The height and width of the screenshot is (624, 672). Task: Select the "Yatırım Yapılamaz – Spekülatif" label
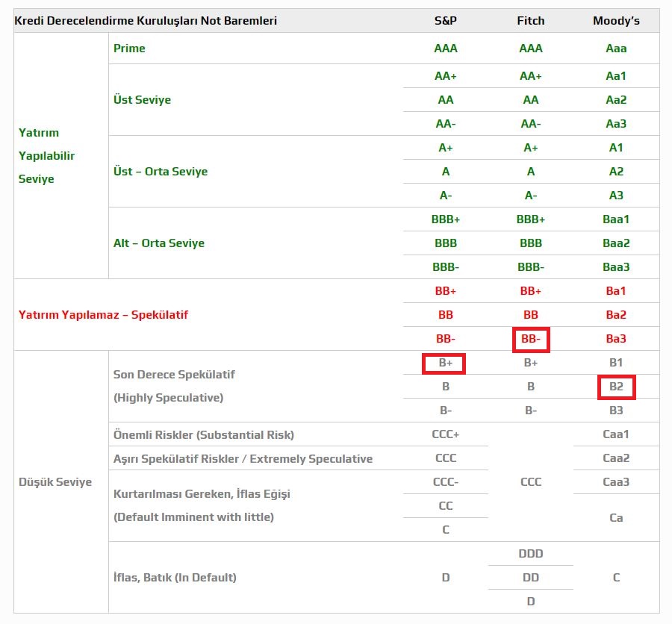coord(103,314)
